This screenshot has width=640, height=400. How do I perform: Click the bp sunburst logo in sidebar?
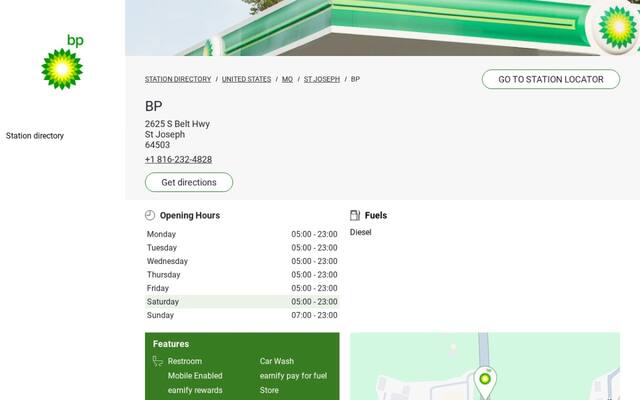click(62, 62)
